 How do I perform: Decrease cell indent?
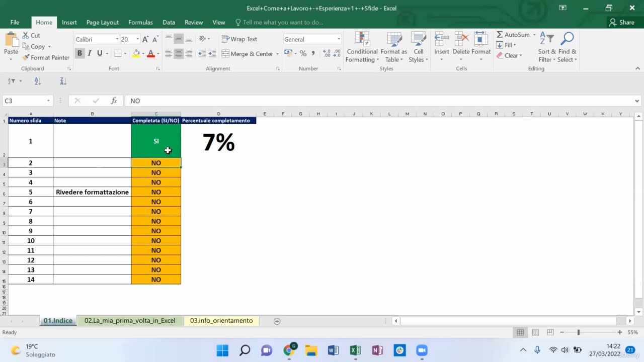click(x=202, y=53)
